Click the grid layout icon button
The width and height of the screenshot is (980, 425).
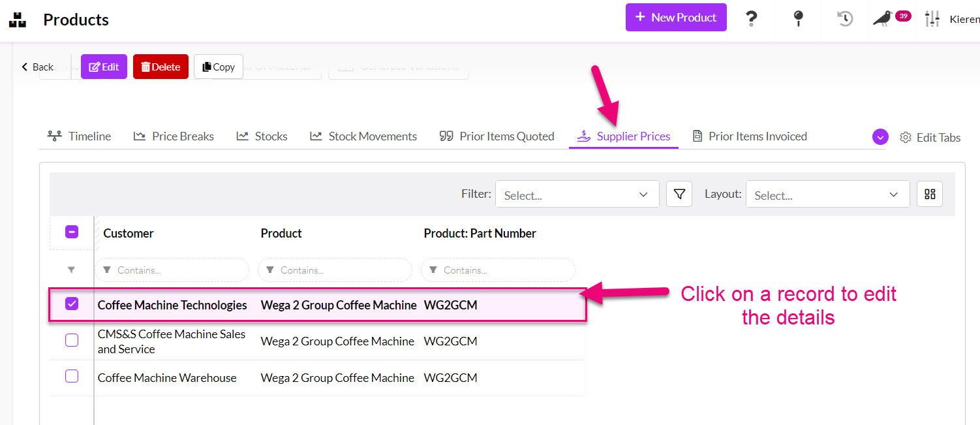pyautogui.click(x=930, y=195)
